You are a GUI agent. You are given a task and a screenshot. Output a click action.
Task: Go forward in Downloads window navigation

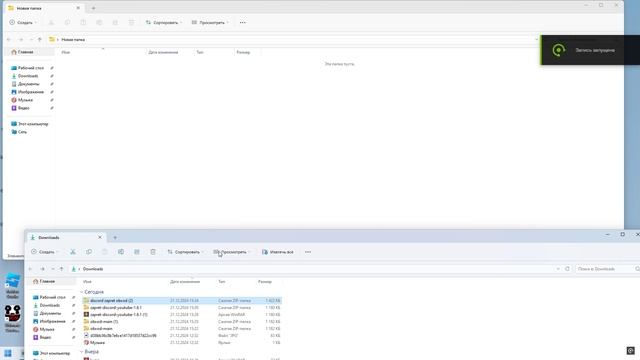click(42, 269)
